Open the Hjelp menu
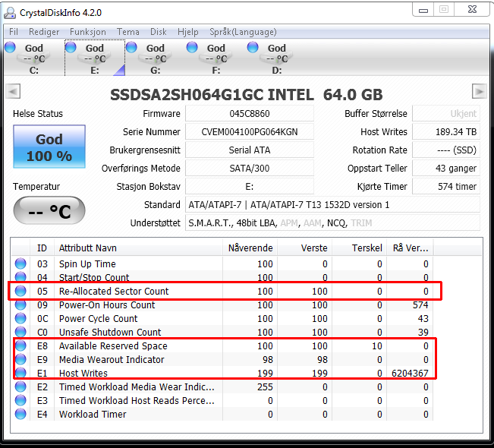The height and width of the screenshot is (448, 494). 187,32
